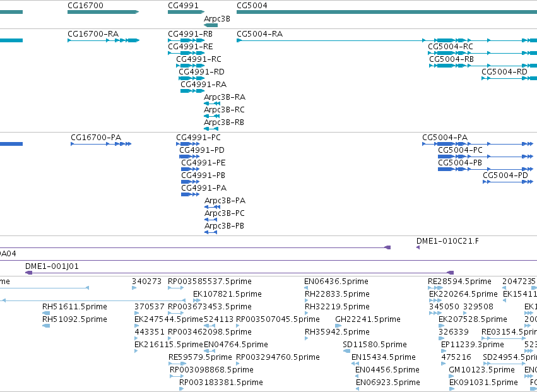
Task: Click protein Arpc3B-PC
Action: [x=224, y=213]
